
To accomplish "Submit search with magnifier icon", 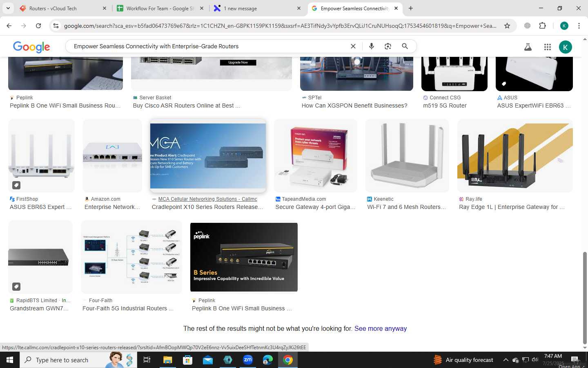I will 405,46.
